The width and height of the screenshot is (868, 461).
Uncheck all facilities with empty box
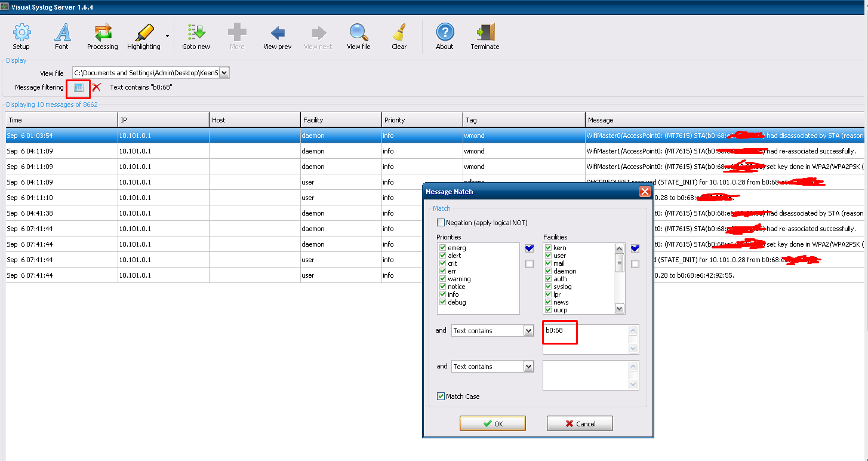click(x=635, y=264)
